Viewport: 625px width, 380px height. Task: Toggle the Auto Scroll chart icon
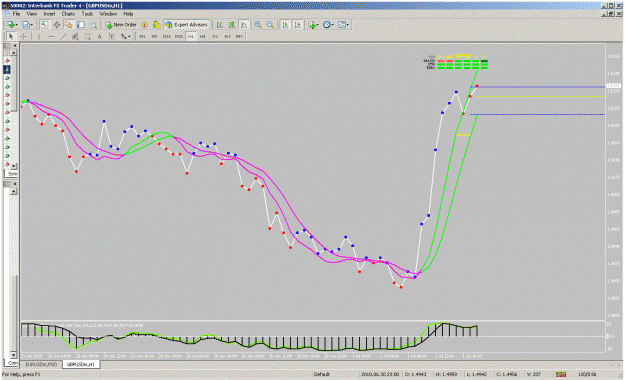(x=285, y=25)
